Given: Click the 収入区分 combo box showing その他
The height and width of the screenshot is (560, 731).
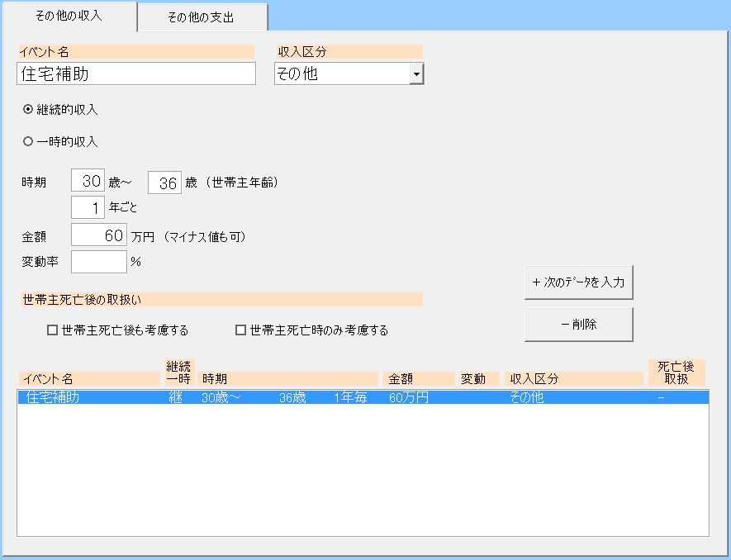Looking at the screenshot, I should [342, 74].
